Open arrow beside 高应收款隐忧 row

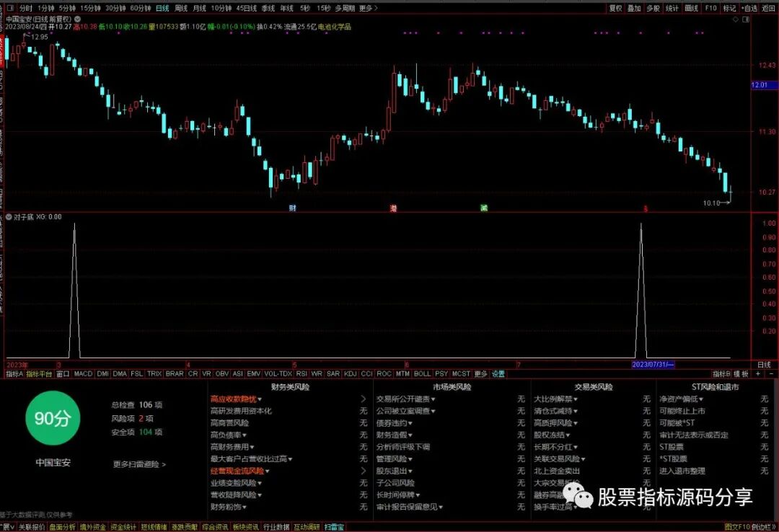click(363, 399)
